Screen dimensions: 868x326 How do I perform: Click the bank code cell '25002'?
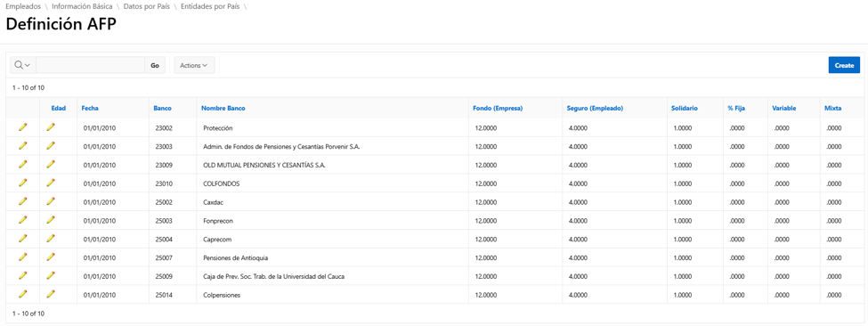[x=165, y=202]
